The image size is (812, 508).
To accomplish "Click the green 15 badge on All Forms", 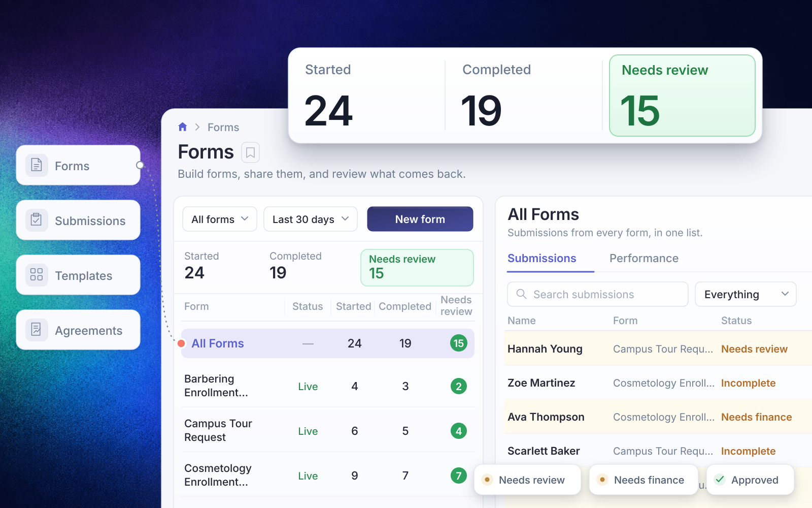I will point(458,343).
